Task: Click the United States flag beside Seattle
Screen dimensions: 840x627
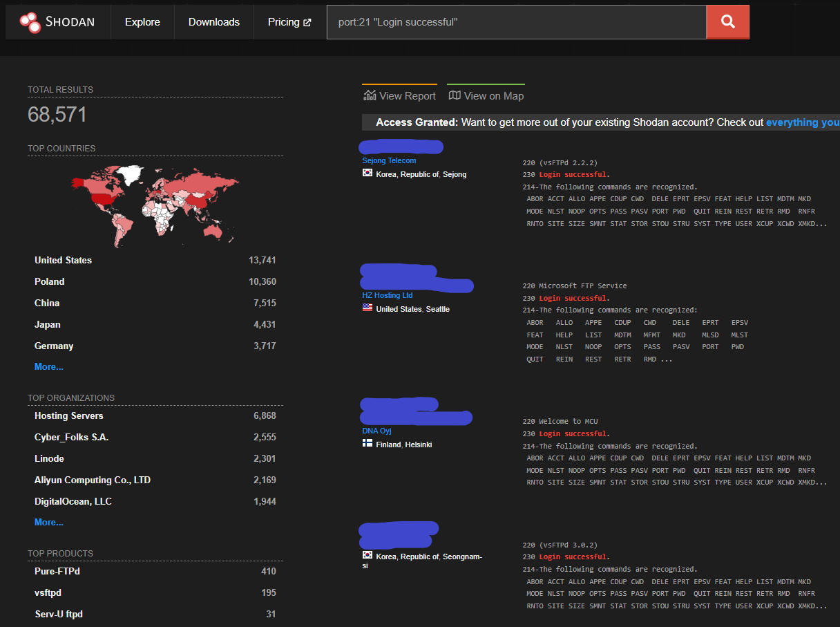Action: [x=367, y=308]
